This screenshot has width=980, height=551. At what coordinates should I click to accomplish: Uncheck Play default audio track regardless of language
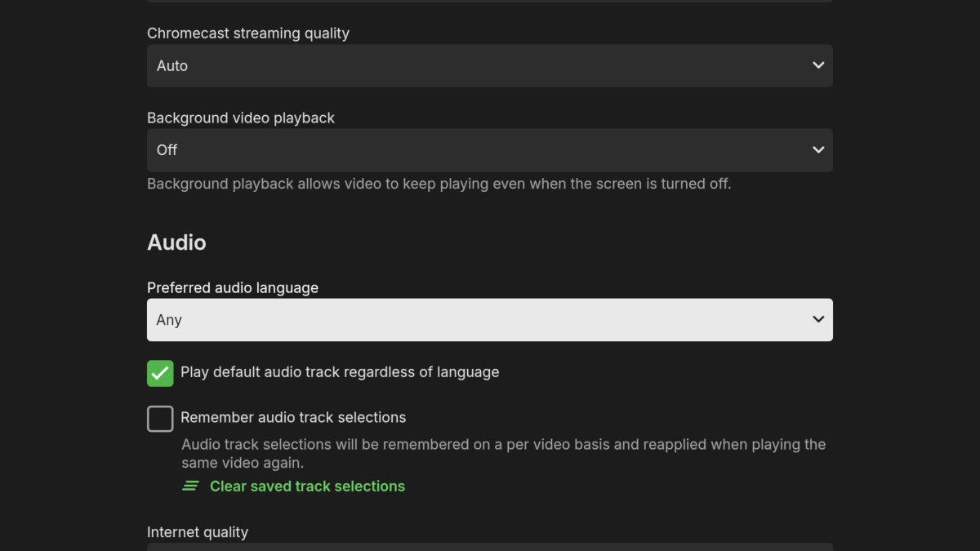160,373
